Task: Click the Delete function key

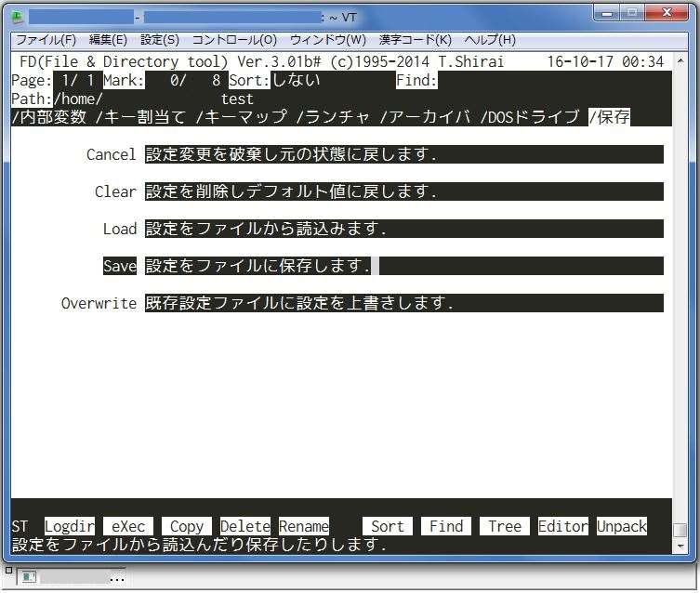Action: [245, 526]
